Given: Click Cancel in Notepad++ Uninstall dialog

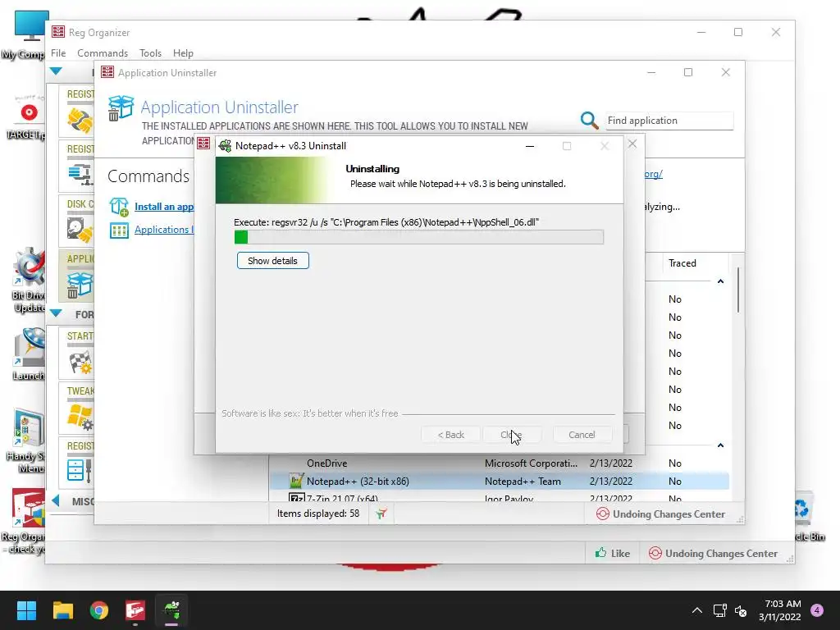Looking at the screenshot, I should pos(582,435).
